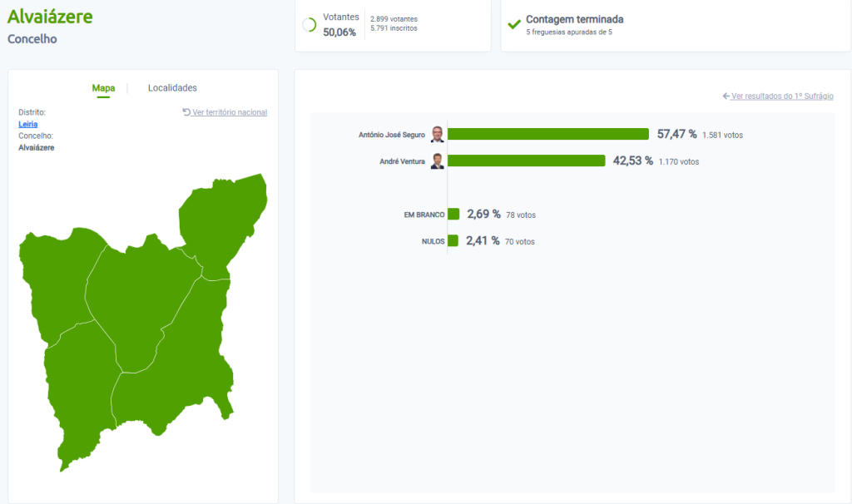Viewport: 852px width, 504px height.
Task: Click the NULOS votes bar
Action: (453, 241)
